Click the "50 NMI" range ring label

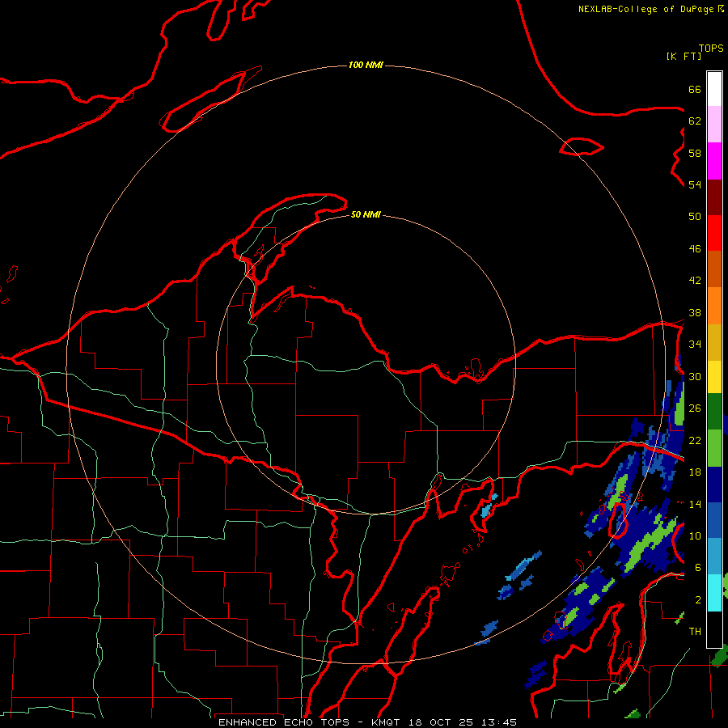click(366, 214)
